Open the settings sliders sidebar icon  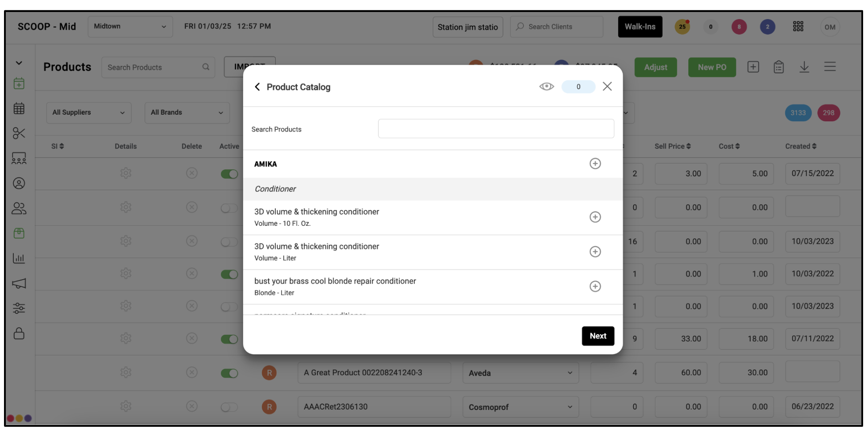coord(19,309)
